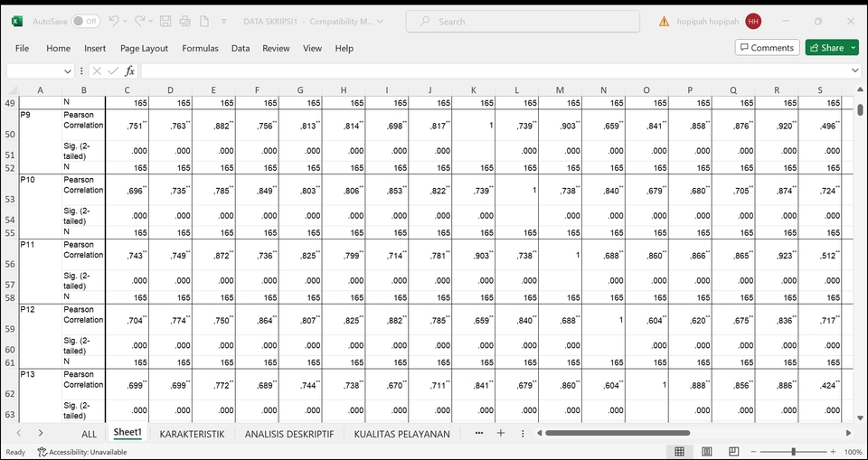This screenshot has width=868, height=460.
Task: Click the Comments button
Action: (x=767, y=48)
